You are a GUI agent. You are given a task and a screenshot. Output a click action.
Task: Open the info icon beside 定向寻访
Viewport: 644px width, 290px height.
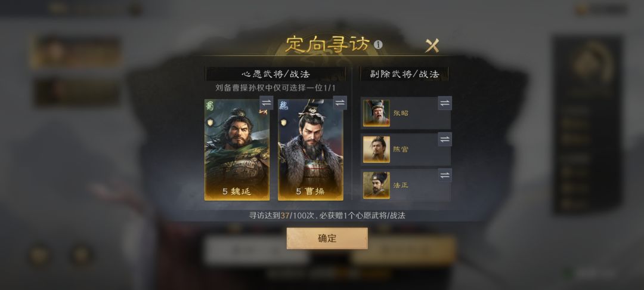point(378,44)
